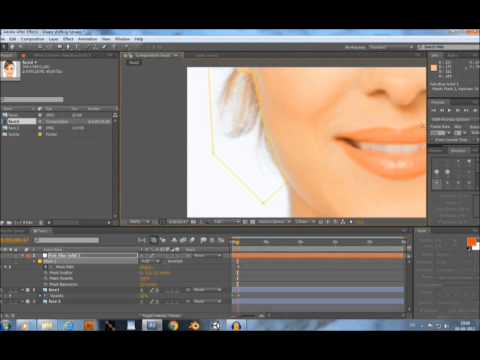This screenshot has height=360, width=480.
Task: Toggle Mask Path stopwatch
Action: (x=46, y=267)
